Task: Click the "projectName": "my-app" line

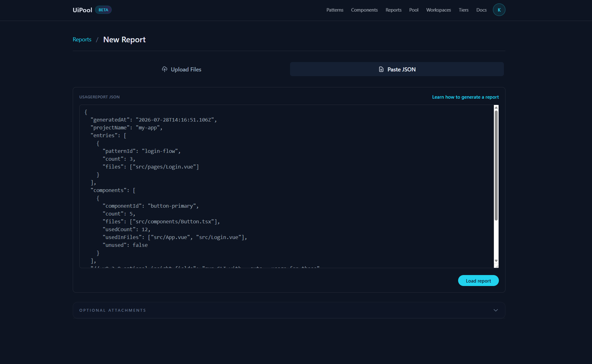Action: (x=126, y=127)
